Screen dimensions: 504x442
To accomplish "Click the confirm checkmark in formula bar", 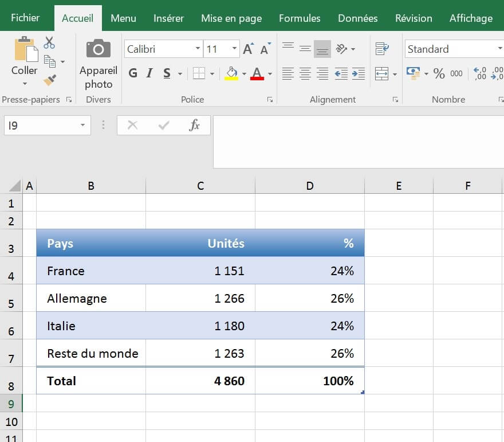I will [164, 125].
